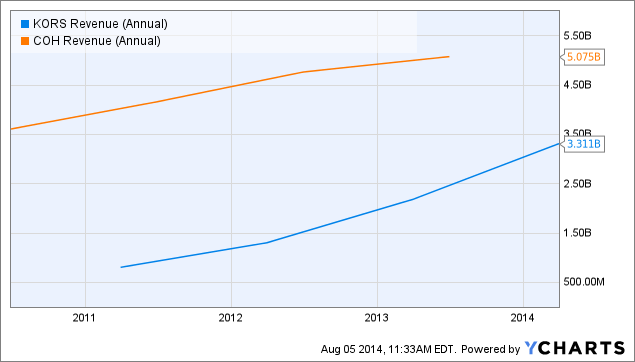Select the KORS Revenue (Annual) legend label

100,24
